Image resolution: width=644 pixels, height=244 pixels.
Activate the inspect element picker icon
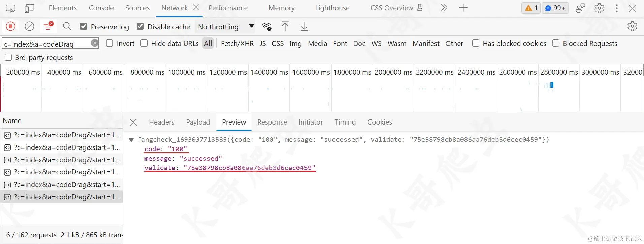click(10, 8)
